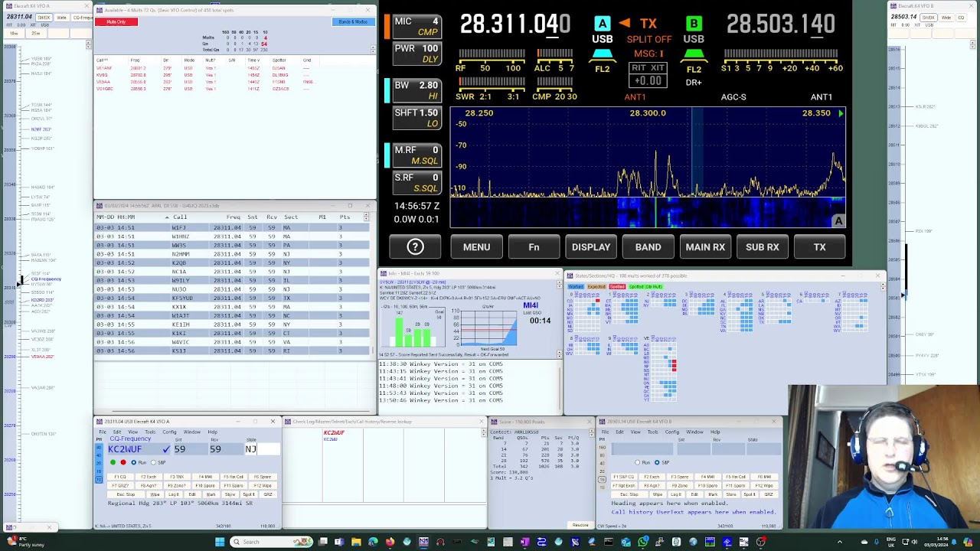This screenshot has height=551, width=980.
Task: Click the Rescore button in Score window
Action: (580, 525)
